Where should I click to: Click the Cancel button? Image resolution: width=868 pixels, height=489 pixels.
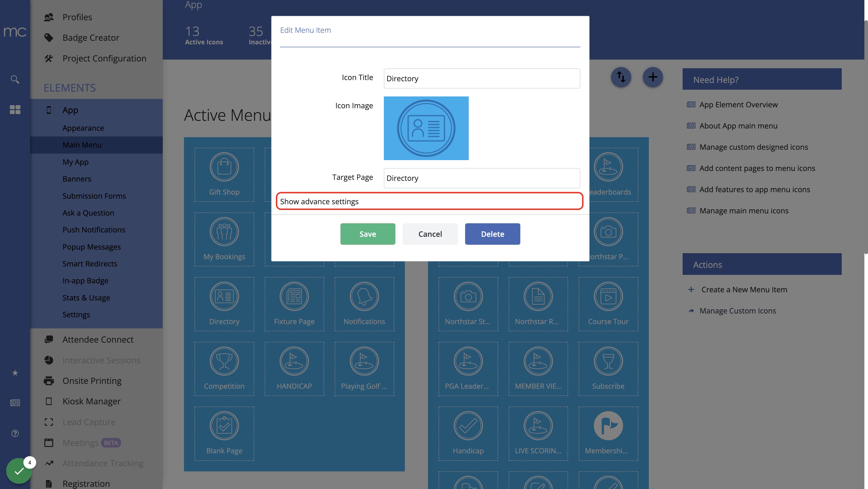click(430, 234)
